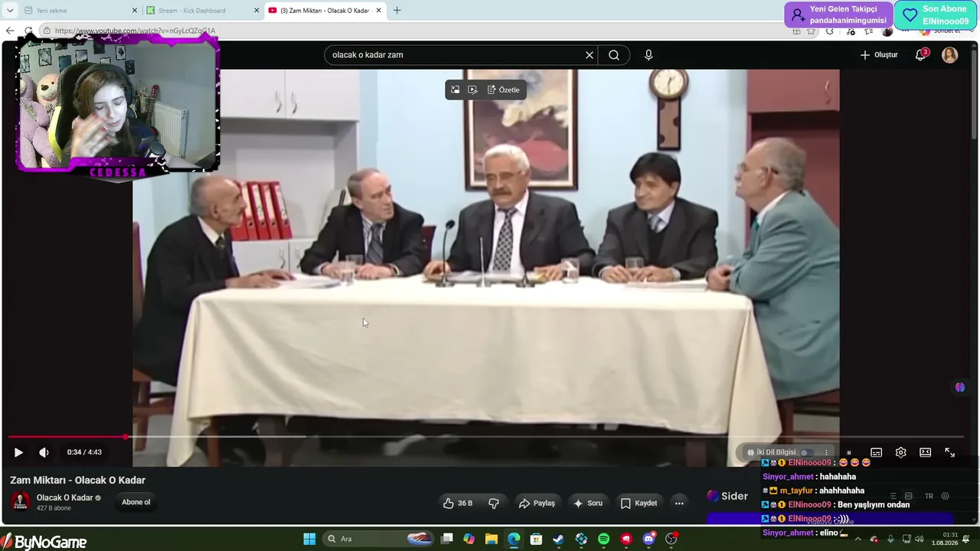980x551 pixels.
Task: Close the Kick Dashboard tab
Action: [256, 11]
